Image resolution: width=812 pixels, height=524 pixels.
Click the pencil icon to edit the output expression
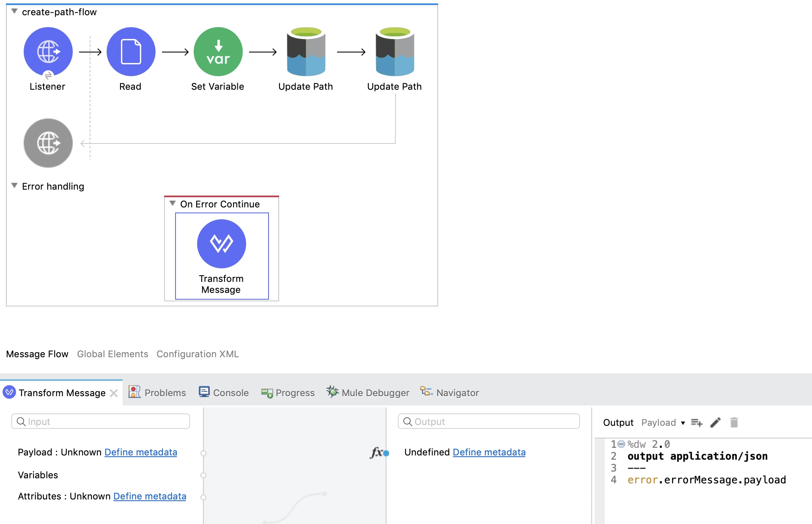tap(715, 422)
